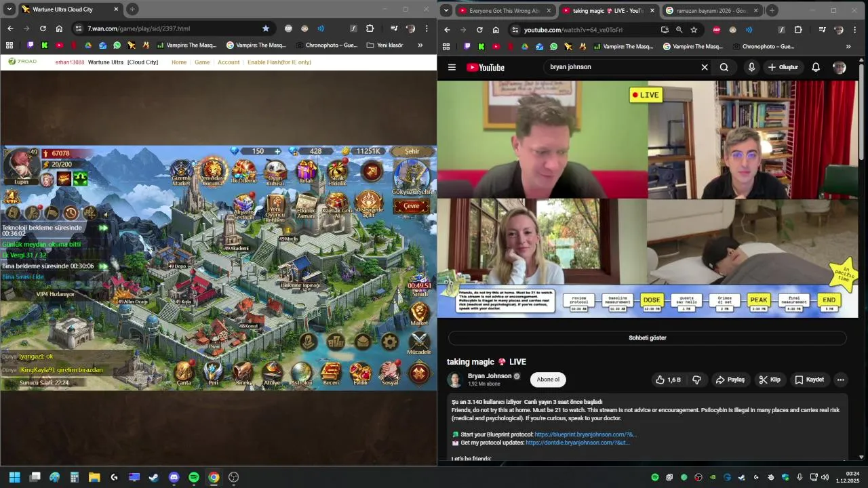This screenshot has width=868, height=488.
Task: Speed up the Bina bekleme arrow
Action: (103, 266)
